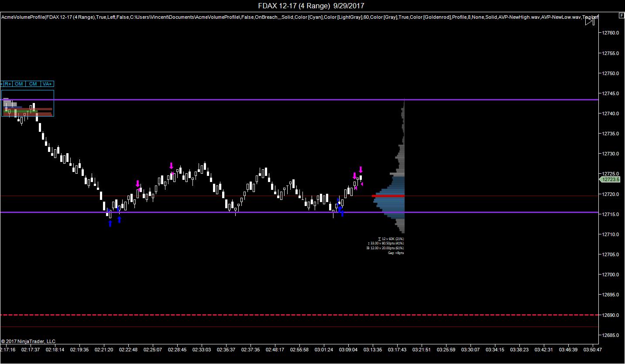This screenshot has height=364, width=625.
Task: Click the 03:13:35 label on the time axis
Action: pos(373,350)
